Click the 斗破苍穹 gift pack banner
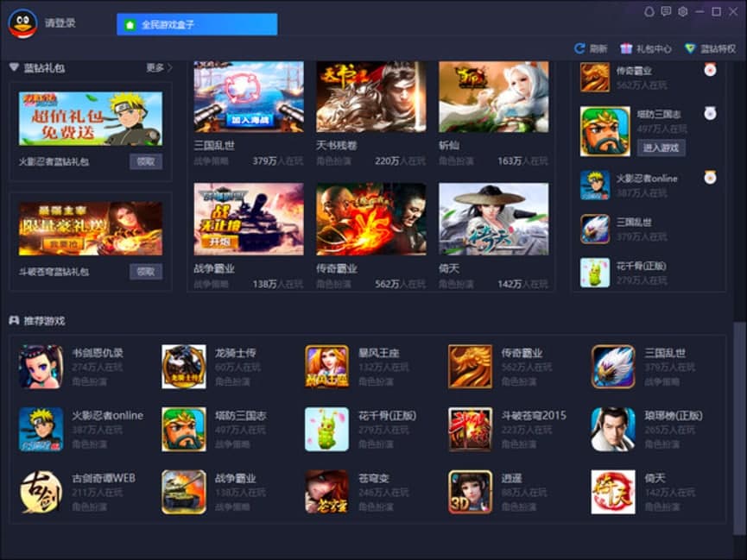The width and height of the screenshot is (747, 560). pyautogui.click(x=91, y=229)
